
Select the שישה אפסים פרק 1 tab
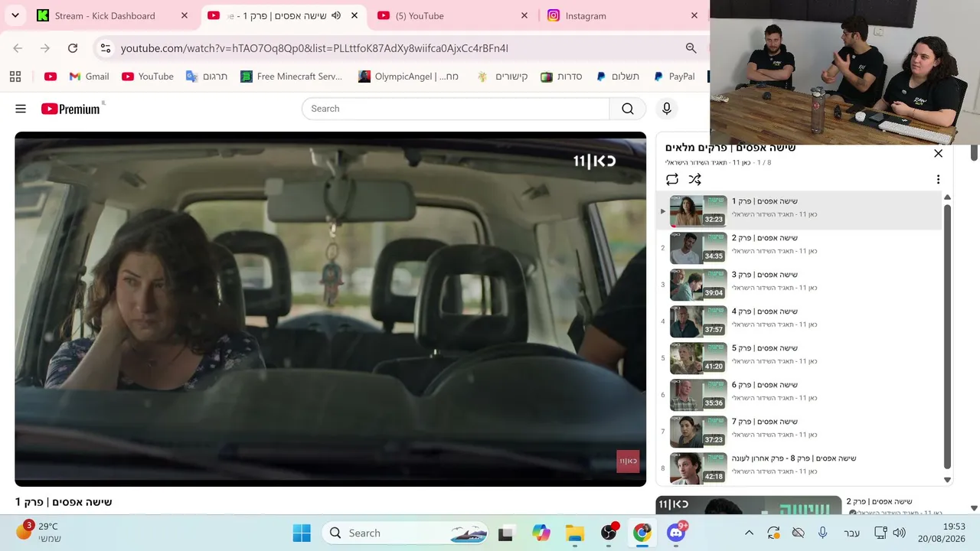tap(284, 15)
